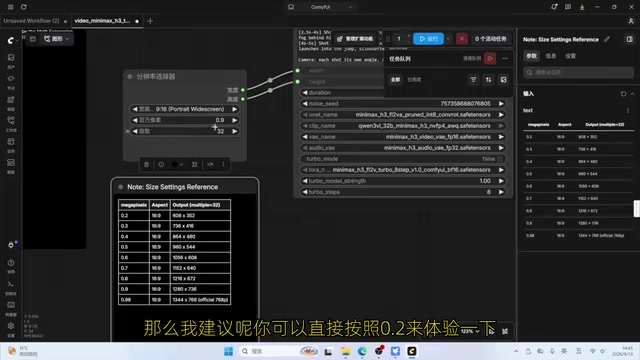Clear the task queue with the red icon

click(490, 59)
